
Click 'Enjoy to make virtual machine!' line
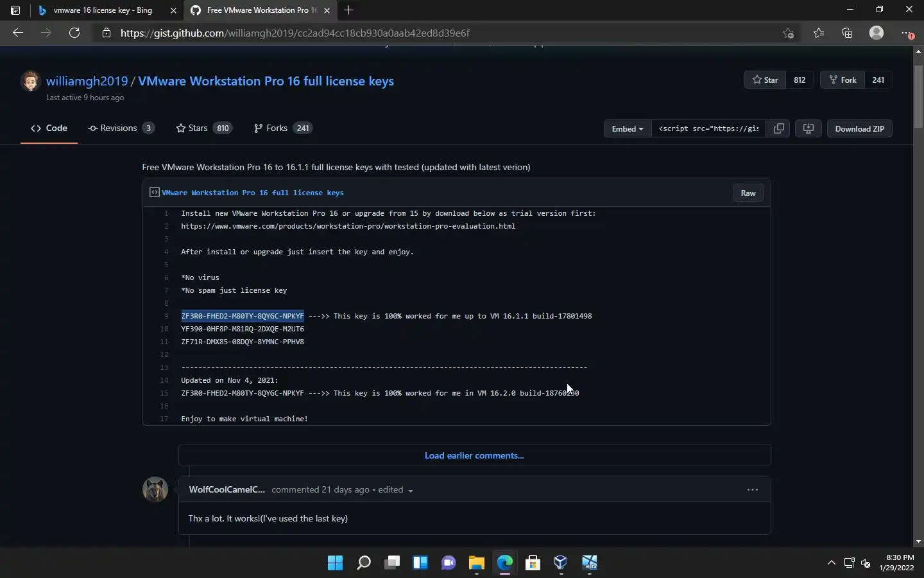[x=244, y=419]
